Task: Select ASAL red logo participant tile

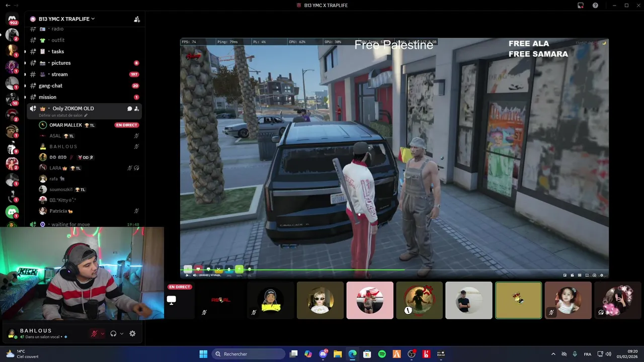Action: [x=220, y=300]
